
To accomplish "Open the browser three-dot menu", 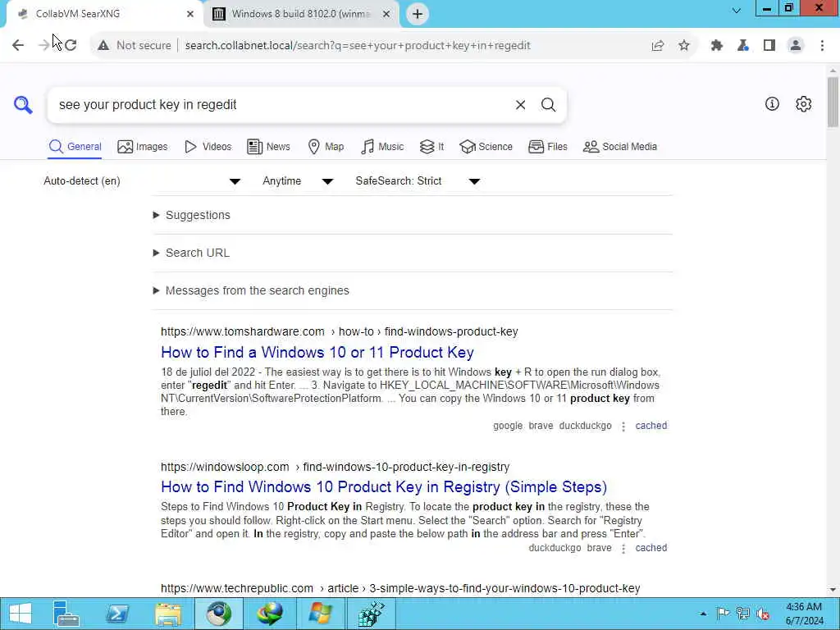I will [x=822, y=46].
